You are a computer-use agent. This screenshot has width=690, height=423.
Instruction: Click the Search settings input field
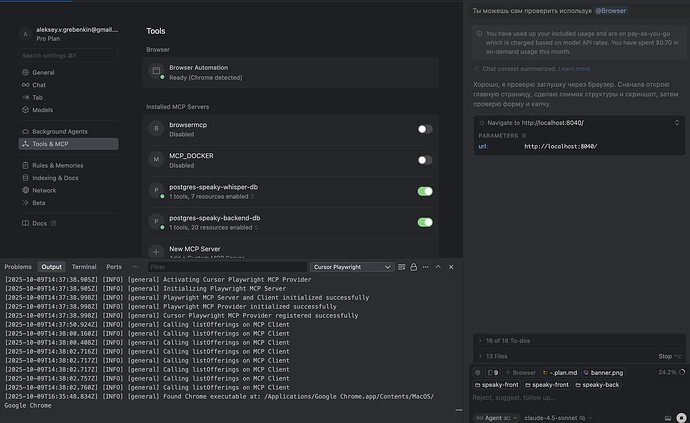coord(67,56)
